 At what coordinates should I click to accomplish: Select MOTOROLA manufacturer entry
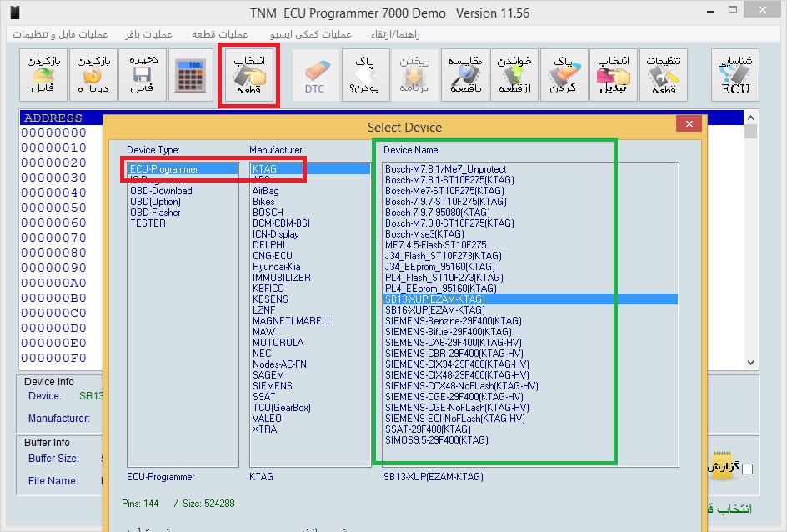click(x=278, y=343)
